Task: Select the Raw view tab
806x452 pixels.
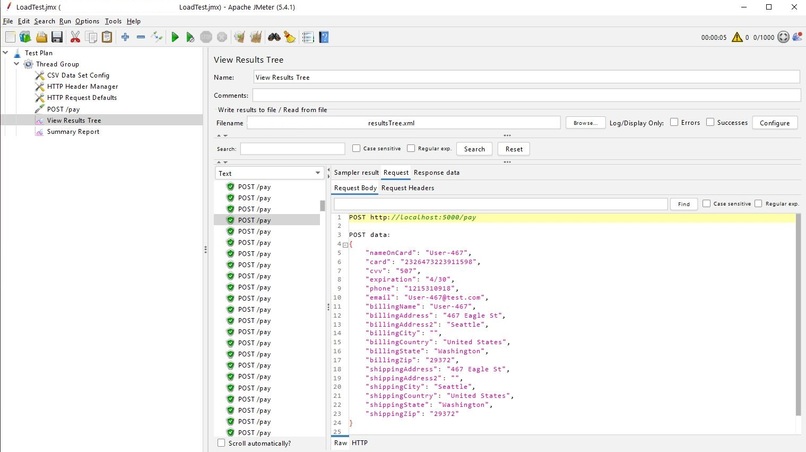Action: 340,443
